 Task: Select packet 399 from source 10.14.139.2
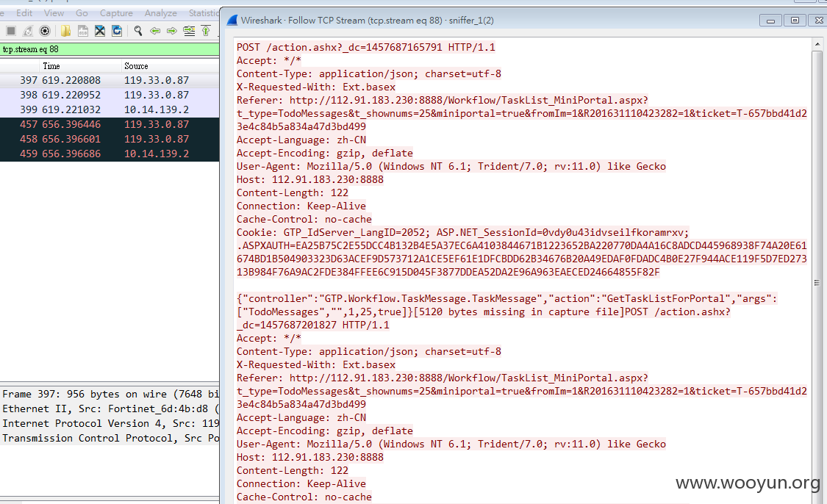pyautogui.click(x=110, y=109)
